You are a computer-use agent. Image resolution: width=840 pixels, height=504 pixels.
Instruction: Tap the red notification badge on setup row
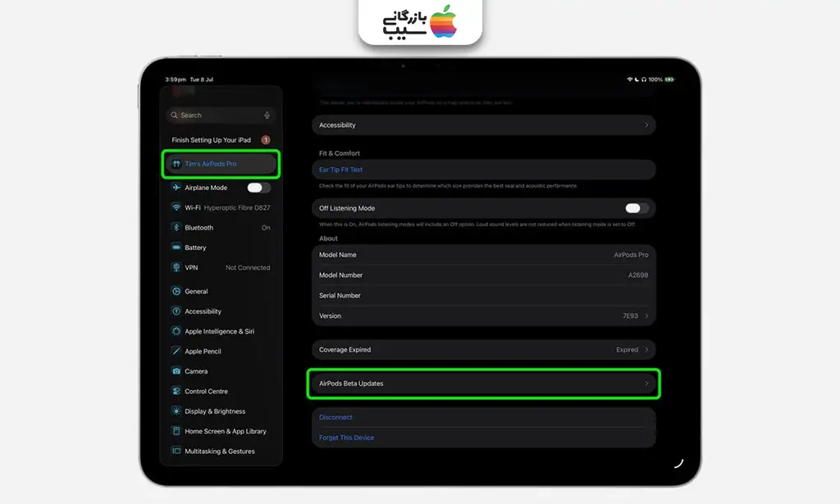point(266,139)
